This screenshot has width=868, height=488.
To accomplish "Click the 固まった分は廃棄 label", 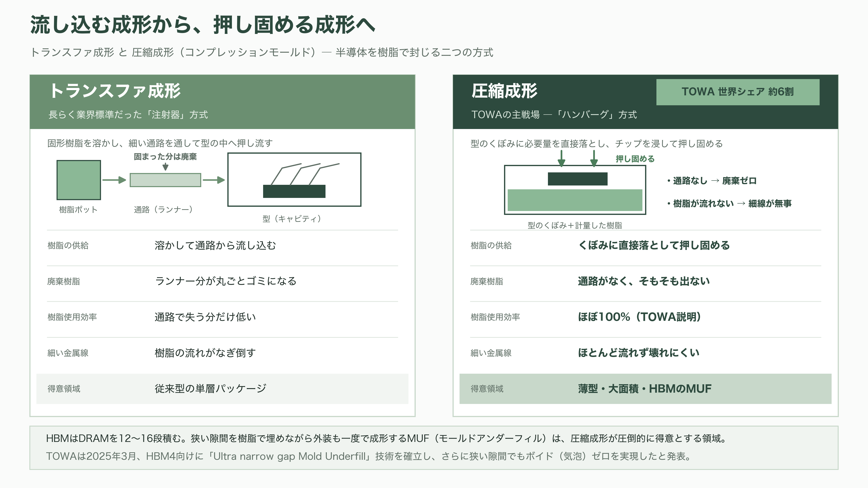I will click(x=165, y=157).
